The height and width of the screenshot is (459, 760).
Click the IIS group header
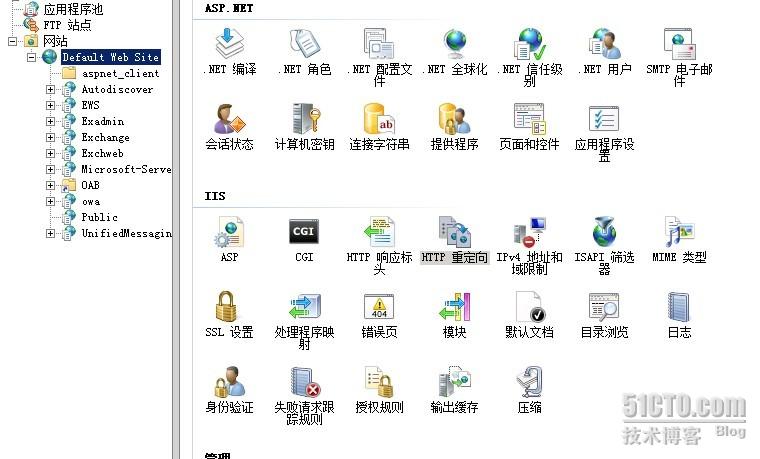[x=215, y=196]
